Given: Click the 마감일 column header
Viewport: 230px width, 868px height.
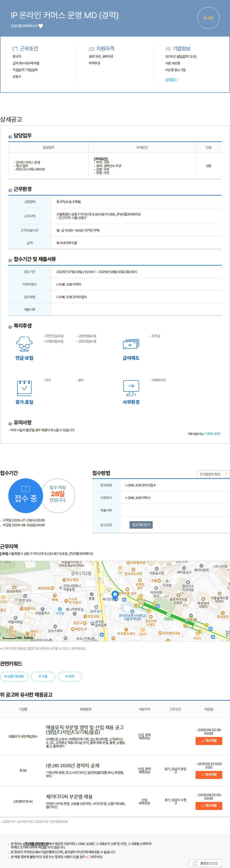Looking at the screenshot, I should (x=209, y=709).
